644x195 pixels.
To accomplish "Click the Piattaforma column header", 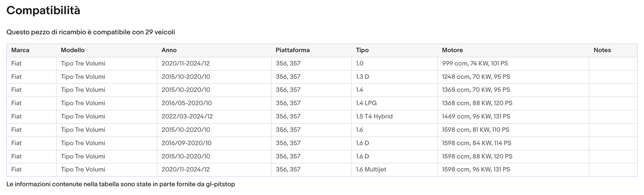I will coord(292,50).
